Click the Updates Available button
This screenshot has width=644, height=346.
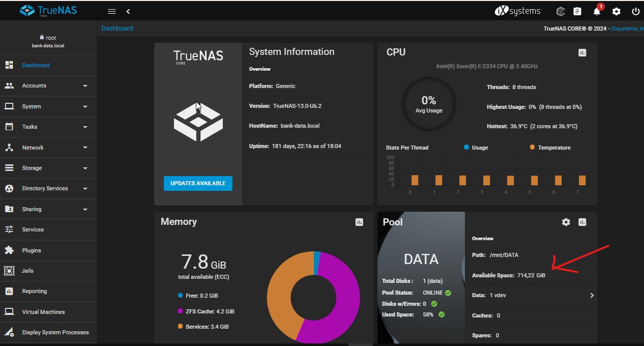(198, 183)
